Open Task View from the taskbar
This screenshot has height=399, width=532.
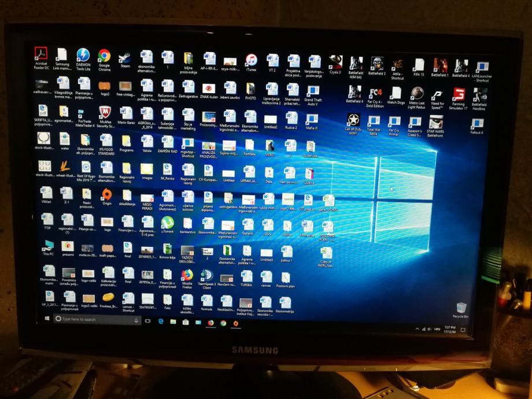tap(147, 320)
